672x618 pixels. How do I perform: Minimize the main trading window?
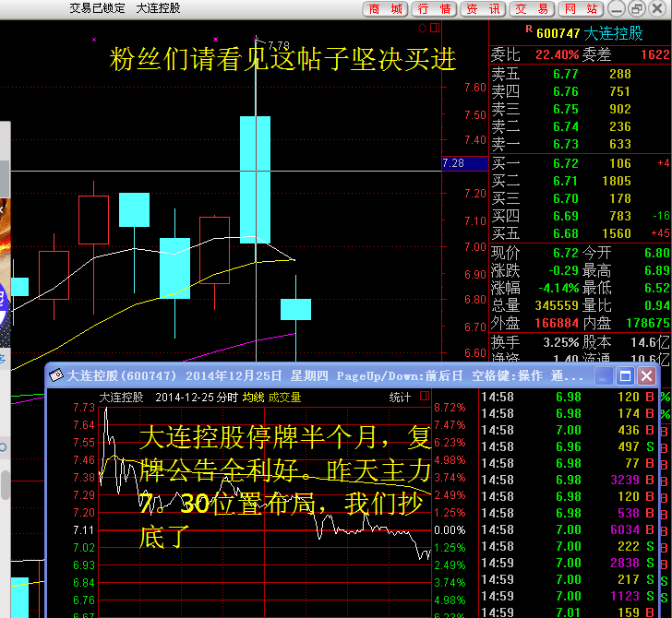(617, 8)
